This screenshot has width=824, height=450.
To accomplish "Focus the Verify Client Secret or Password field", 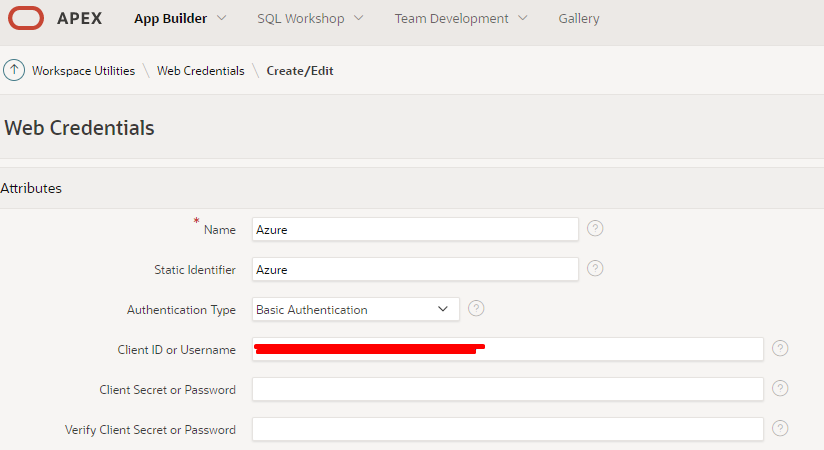I will (x=507, y=429).
